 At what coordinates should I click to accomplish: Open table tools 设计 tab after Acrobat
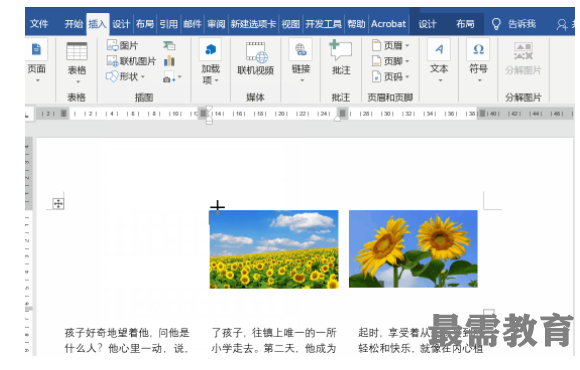click(x=428, y=24)
